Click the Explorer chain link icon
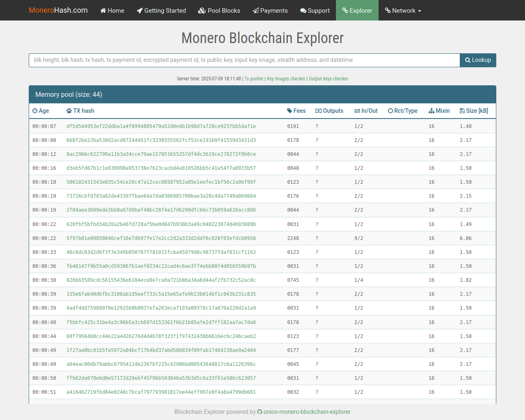This screenshot has width=525, height=420. 345,11
